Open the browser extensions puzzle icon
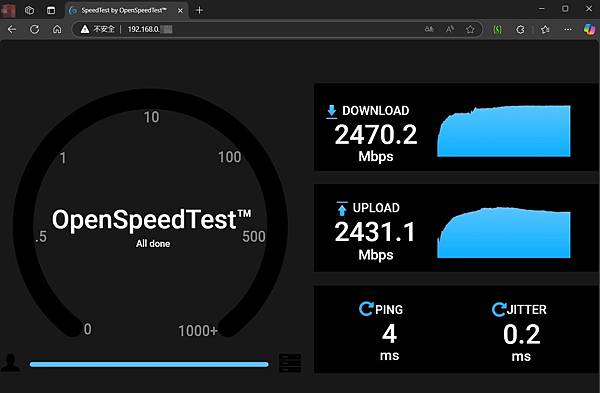 coord(520,29)
